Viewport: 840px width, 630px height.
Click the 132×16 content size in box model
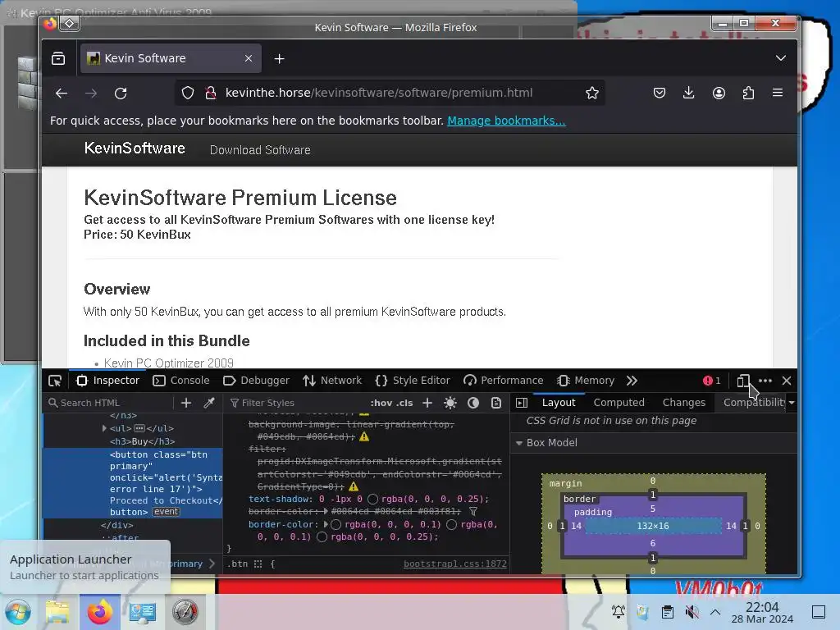(x=652, y=526)
